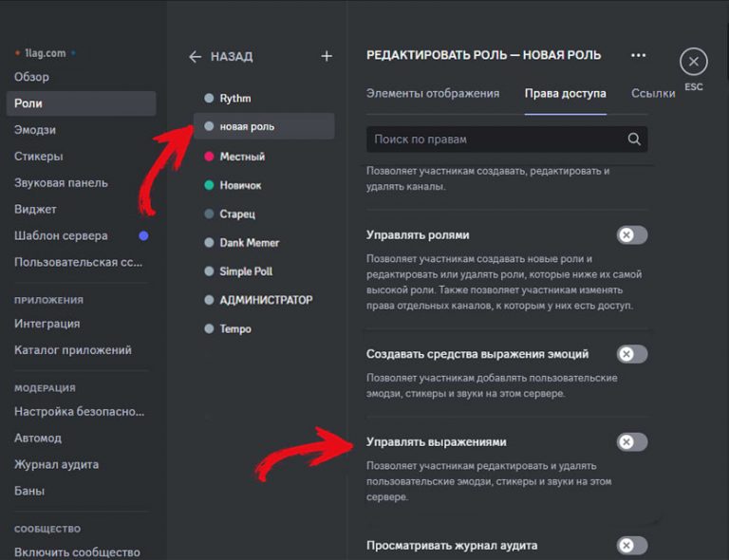Click the plus icon to create role
The width and height of the screenshot is (729, 560).
tap(327, 57)
